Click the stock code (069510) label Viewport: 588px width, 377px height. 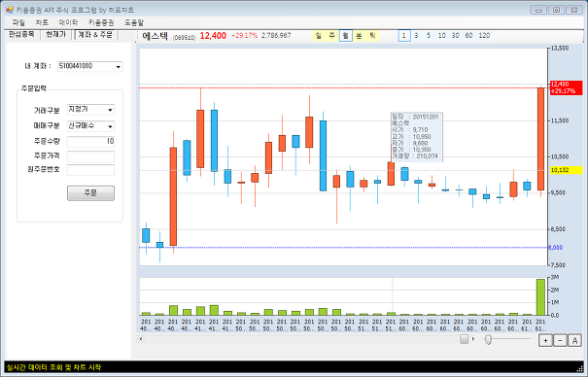tap(184, 38)
